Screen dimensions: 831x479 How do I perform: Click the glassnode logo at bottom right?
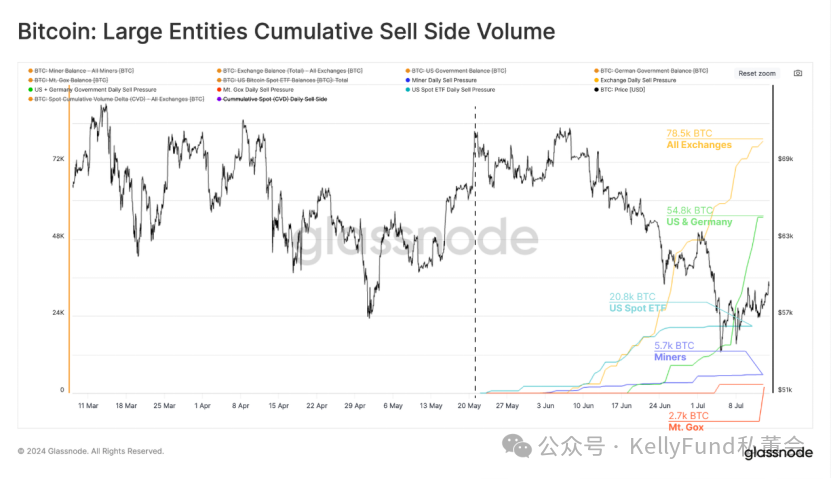point(778,452)
